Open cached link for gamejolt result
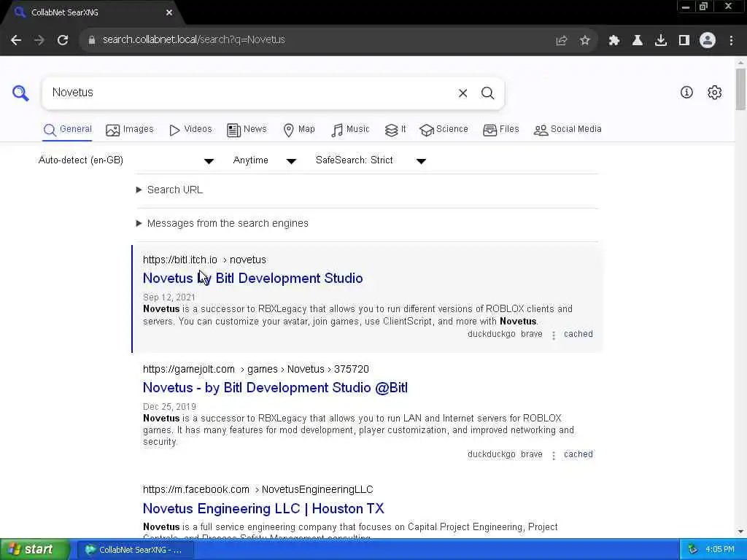 tap(578, 454)
